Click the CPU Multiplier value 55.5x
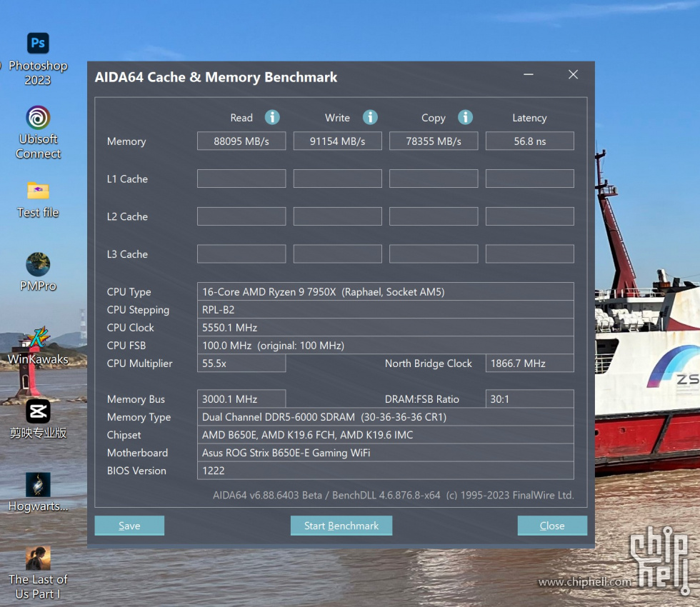700x607 pixels. click(241, 363)
